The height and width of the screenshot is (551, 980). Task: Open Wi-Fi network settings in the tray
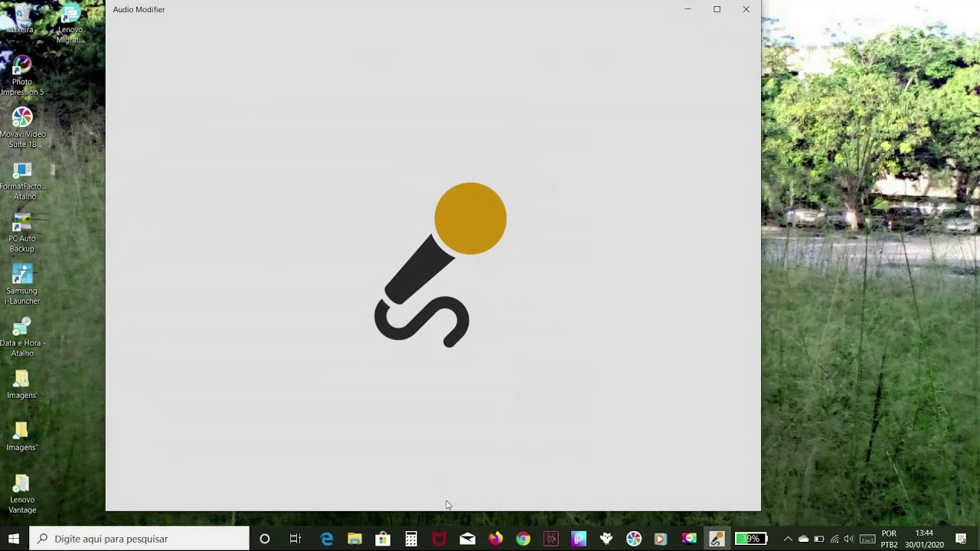coord(835,539)
